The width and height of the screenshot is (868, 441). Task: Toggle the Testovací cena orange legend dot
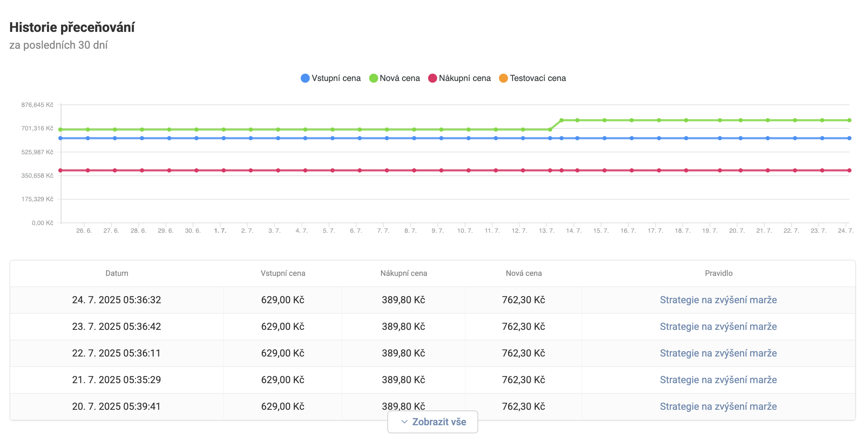click(503, 78)
